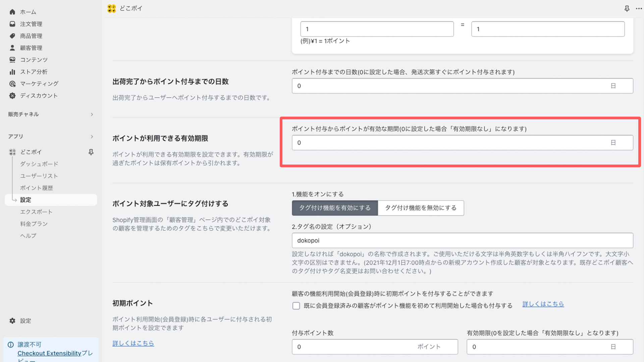
Task: Click the マーケティング target icon
Action: coord(12,84)
